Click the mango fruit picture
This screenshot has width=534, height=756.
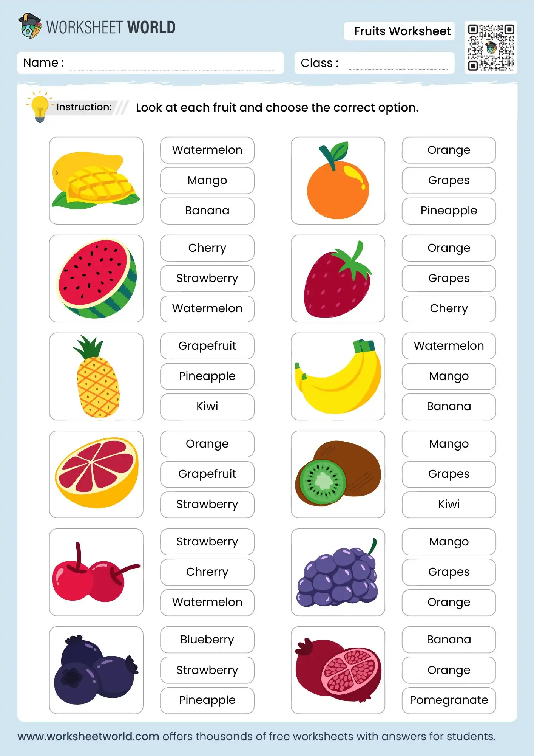[x=96, y=181]
